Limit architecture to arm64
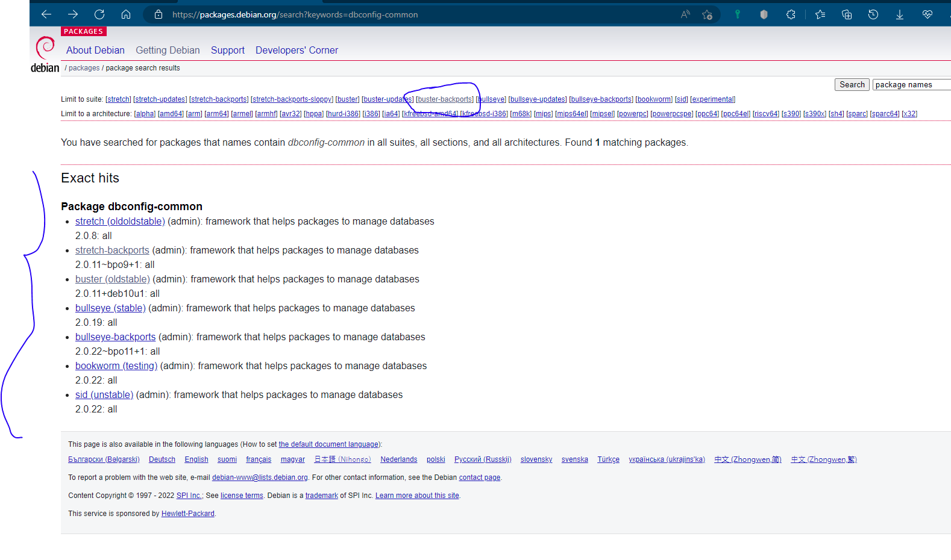The height and width of the screenshot is (560, 951). [x=216, y=114]
